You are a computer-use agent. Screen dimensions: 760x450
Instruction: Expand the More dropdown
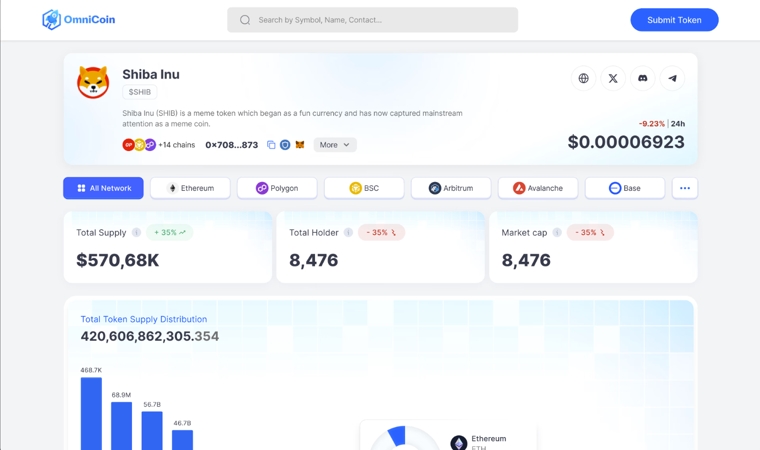335,145
